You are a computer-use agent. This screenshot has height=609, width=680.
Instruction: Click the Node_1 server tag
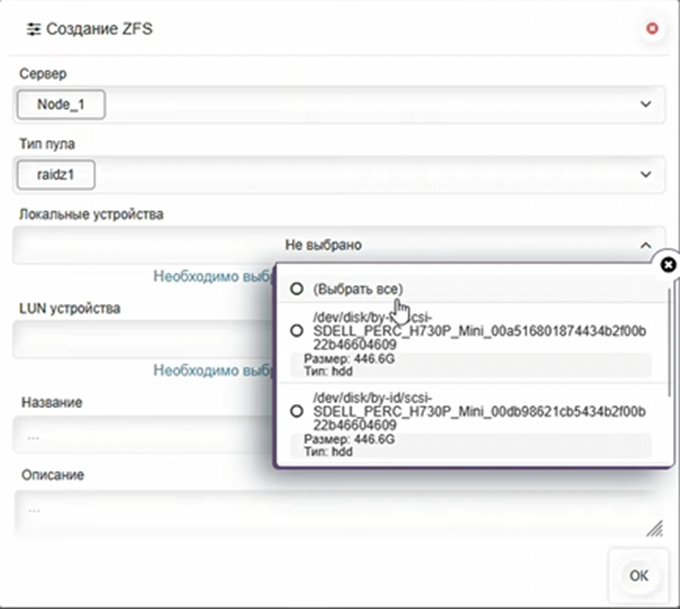pyautogui.click(x=61, y=104)
